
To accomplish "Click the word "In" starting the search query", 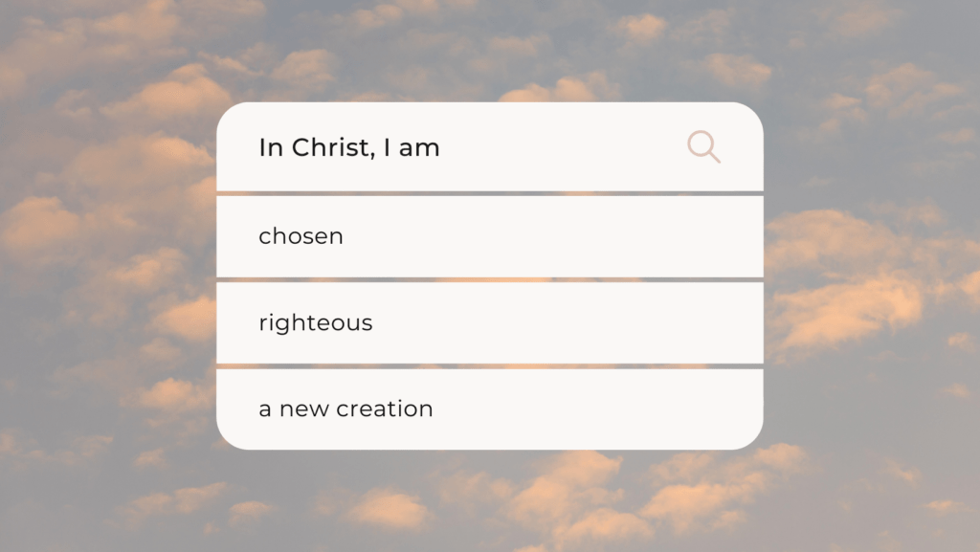I will tap(271, 147).
